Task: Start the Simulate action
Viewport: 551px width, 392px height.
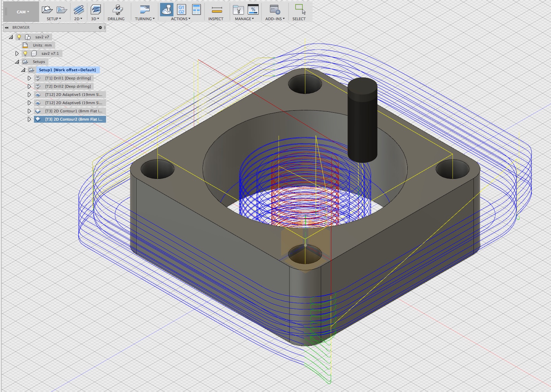Action: tap(167, 10)
